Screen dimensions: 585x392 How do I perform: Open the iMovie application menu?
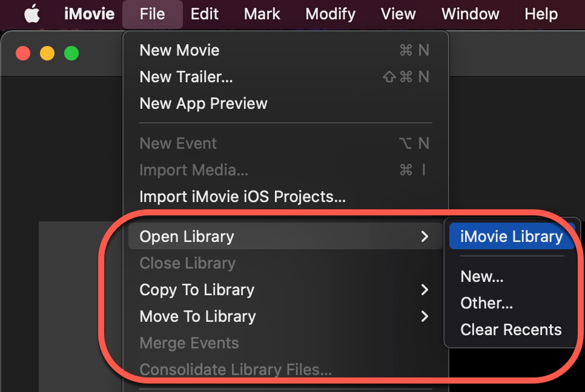pos(89,14)
